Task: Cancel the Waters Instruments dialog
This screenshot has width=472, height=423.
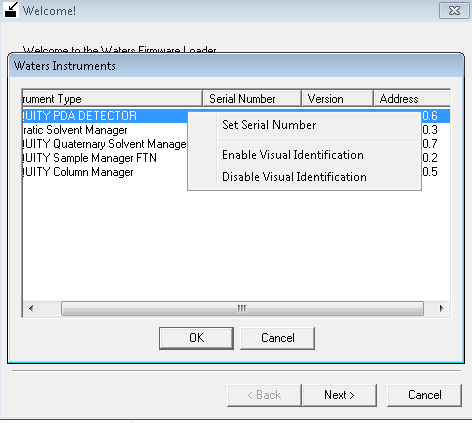Action: [x=277, y=338]
